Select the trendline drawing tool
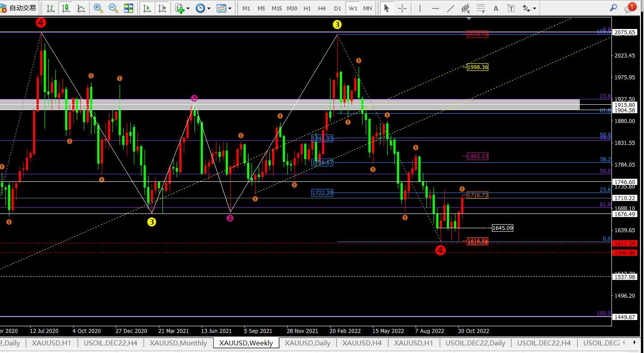 click(450, 8)
